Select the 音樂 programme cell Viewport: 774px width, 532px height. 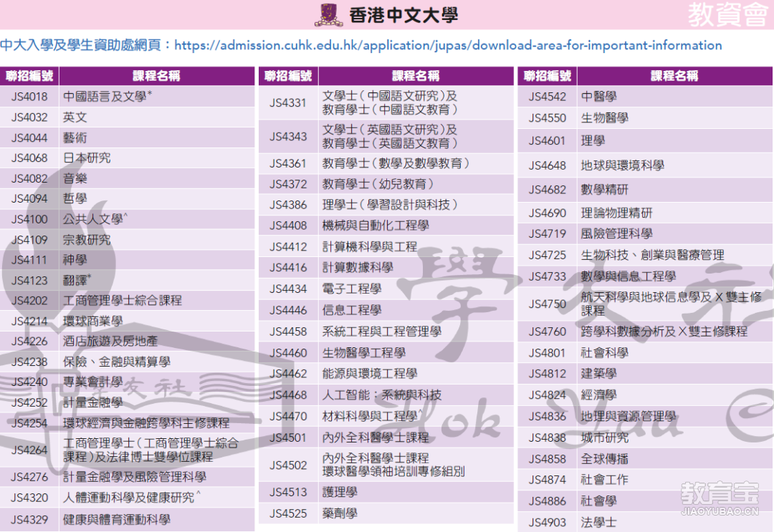pos(157,178)
